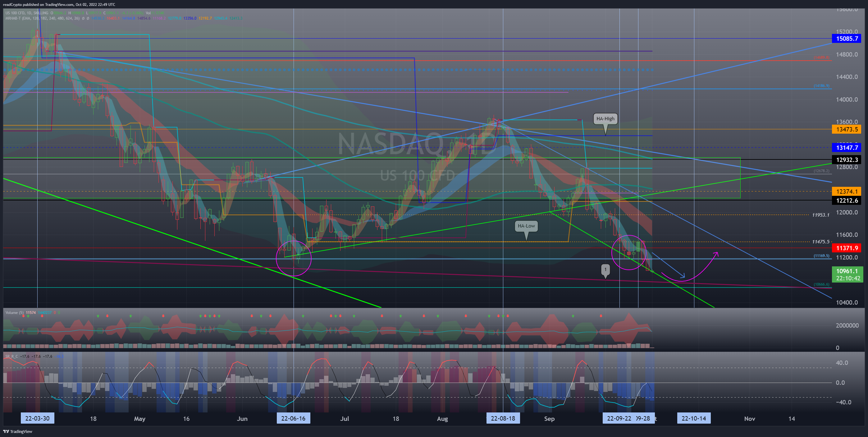Select the SR_R_C indicator legend

(11, 356)
